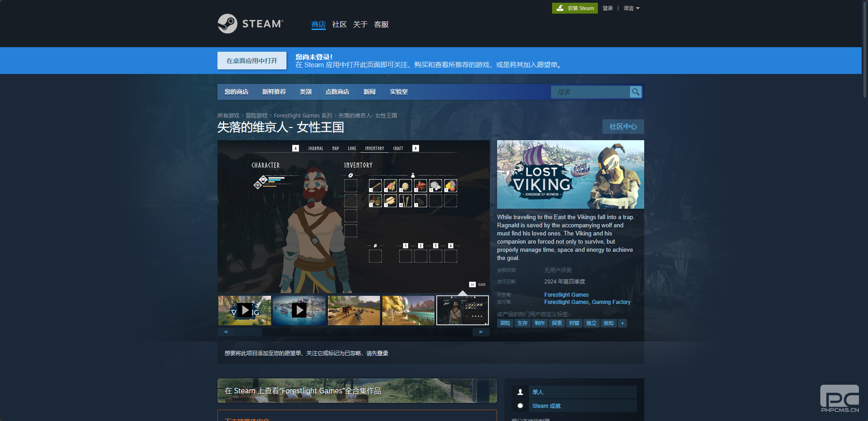Open the 新鲜推荐 store tab
This screenshot has width=868, height=421.
[x=274, y=92]
